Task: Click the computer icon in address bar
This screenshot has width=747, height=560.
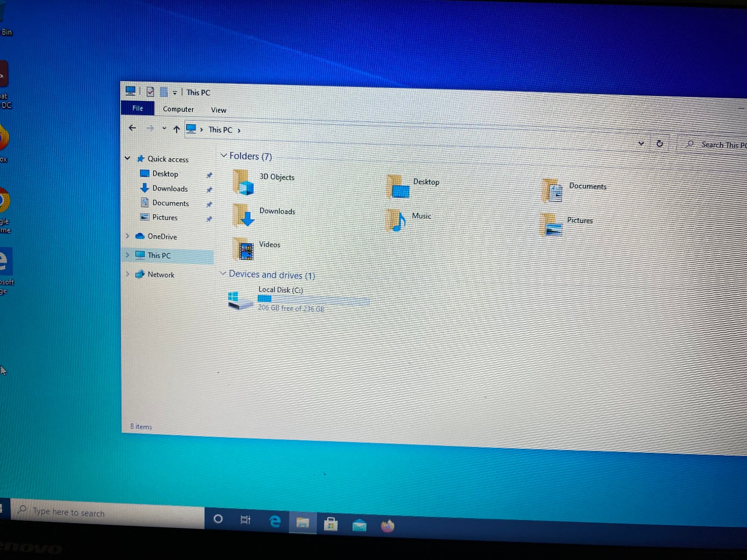Action: tap(191, 128)
